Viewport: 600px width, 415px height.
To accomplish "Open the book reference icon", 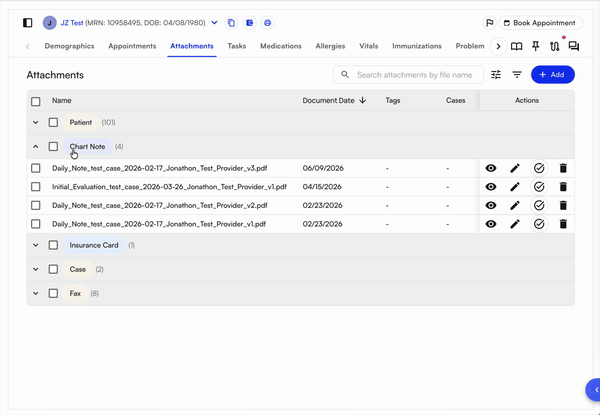I will 517,47.
